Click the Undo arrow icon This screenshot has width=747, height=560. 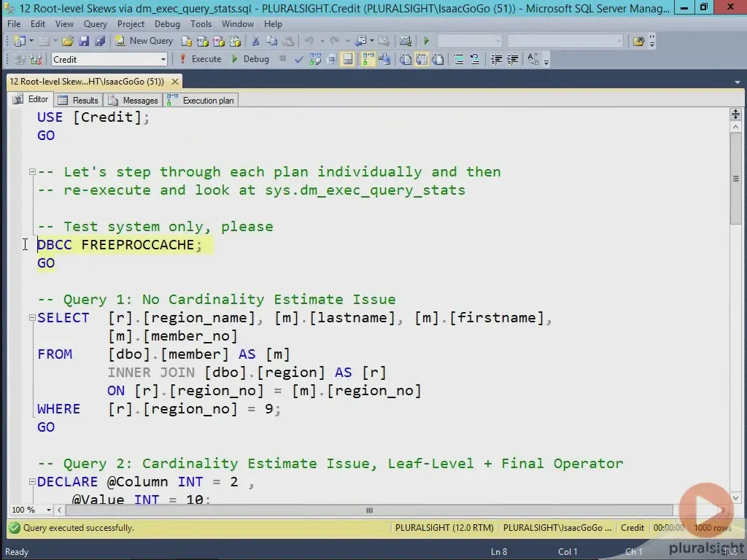309,41
